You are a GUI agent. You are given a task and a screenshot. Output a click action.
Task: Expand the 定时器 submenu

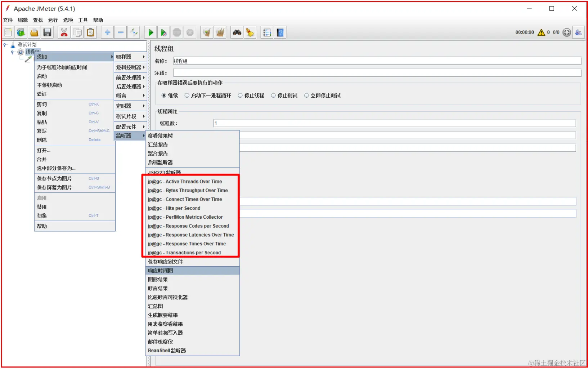[130, 106]
